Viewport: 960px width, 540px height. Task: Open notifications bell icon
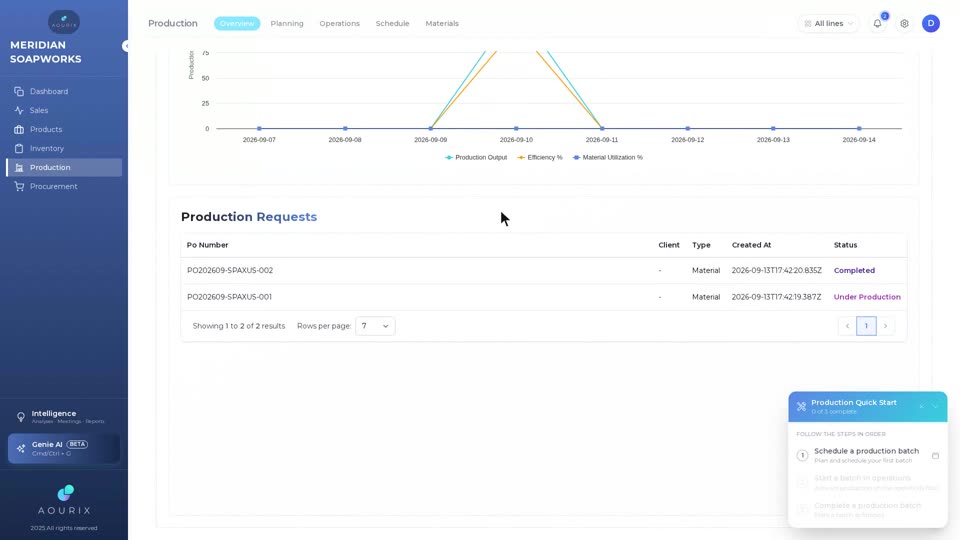click(x=877, y=23)
